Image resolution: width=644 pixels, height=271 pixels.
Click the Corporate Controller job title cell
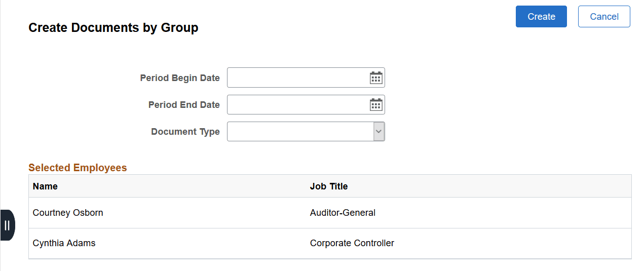tap(352, 243)
